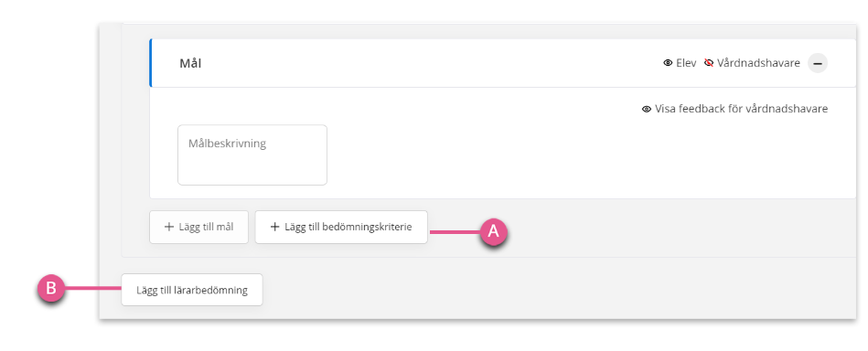Click the plus icon in Lägg till mål

tap(169, 227)
